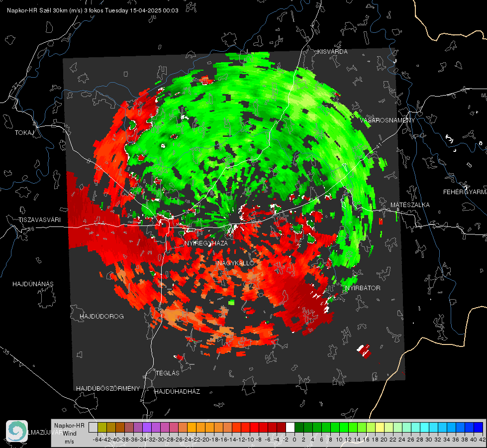This screenshot has width=487, height=448.
Task: Click the KISVÁRDA town label
Action: point(332,52)
